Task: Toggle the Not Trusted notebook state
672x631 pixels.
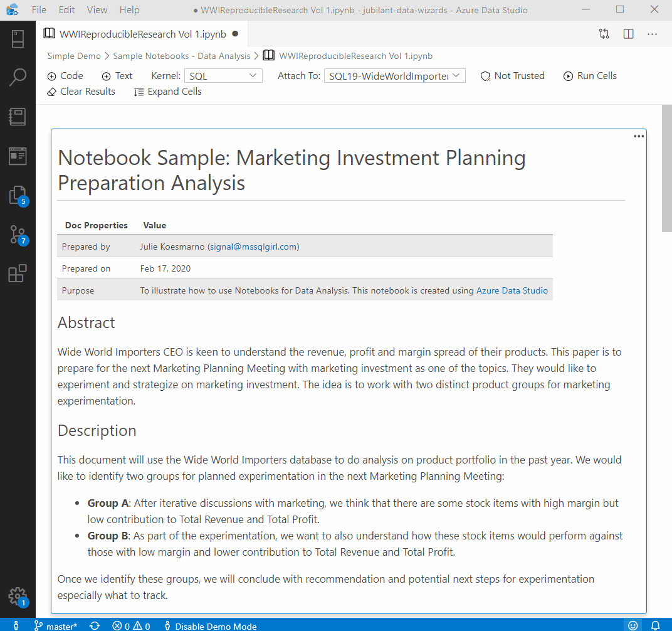Action: pyautogui.click(x=513, y=76)
